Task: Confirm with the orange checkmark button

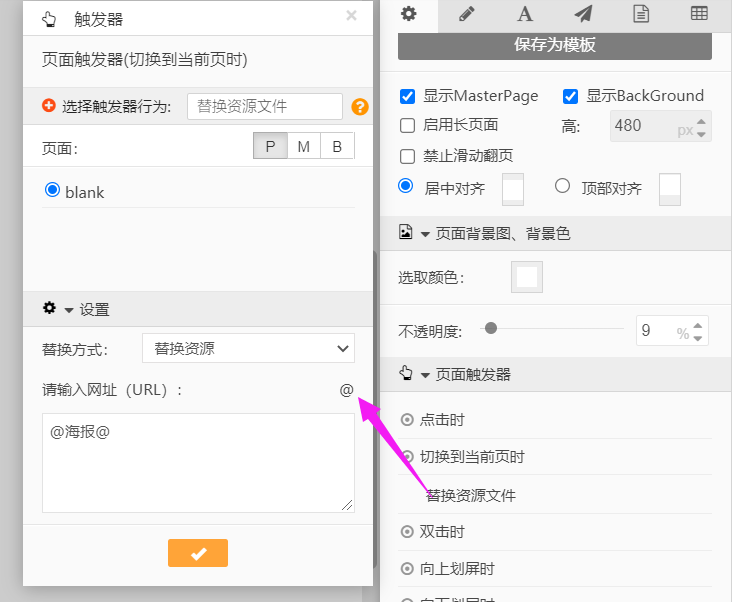Action: [198, 553]
